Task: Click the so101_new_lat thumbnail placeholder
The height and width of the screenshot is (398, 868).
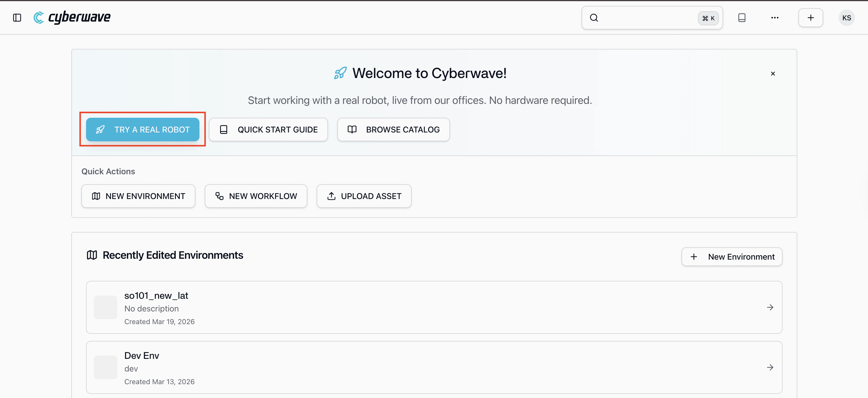Action: tap(105, 307)
